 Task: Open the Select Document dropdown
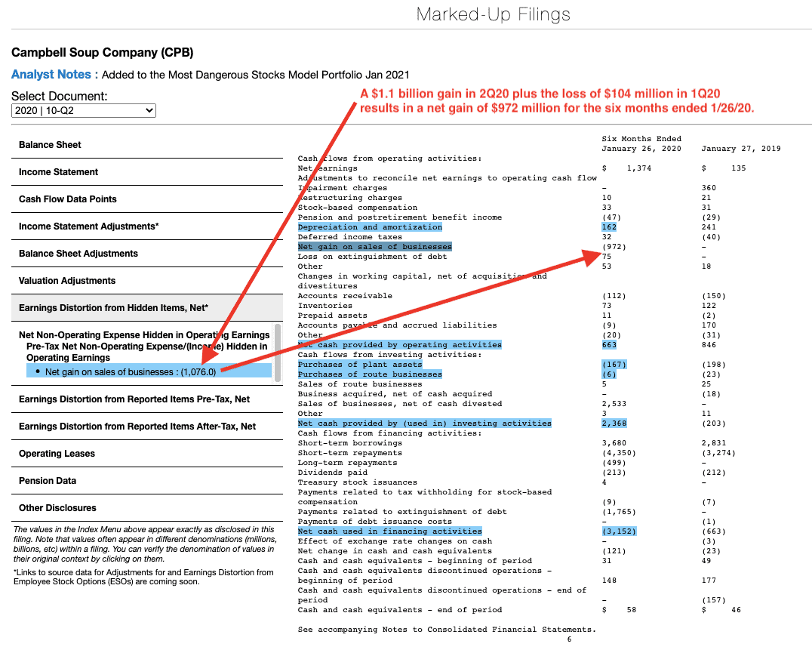click(x=83, y=110)
